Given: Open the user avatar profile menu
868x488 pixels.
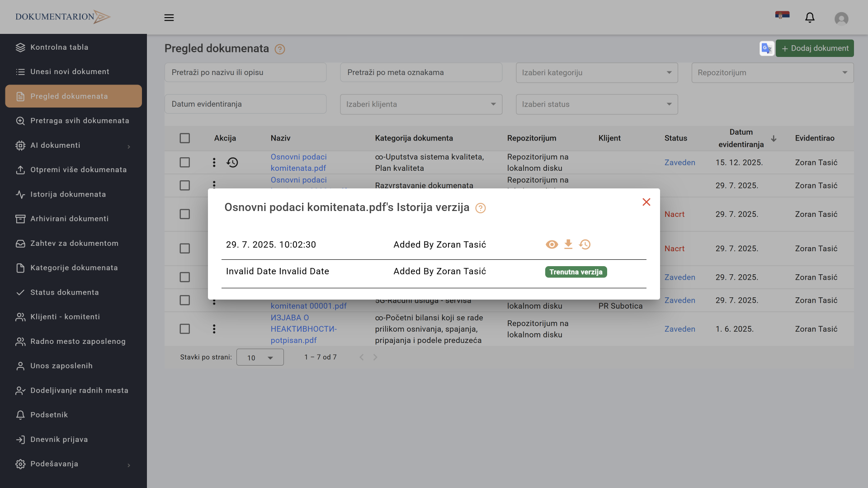Looking at the screenshot, I should click(841, 19).
